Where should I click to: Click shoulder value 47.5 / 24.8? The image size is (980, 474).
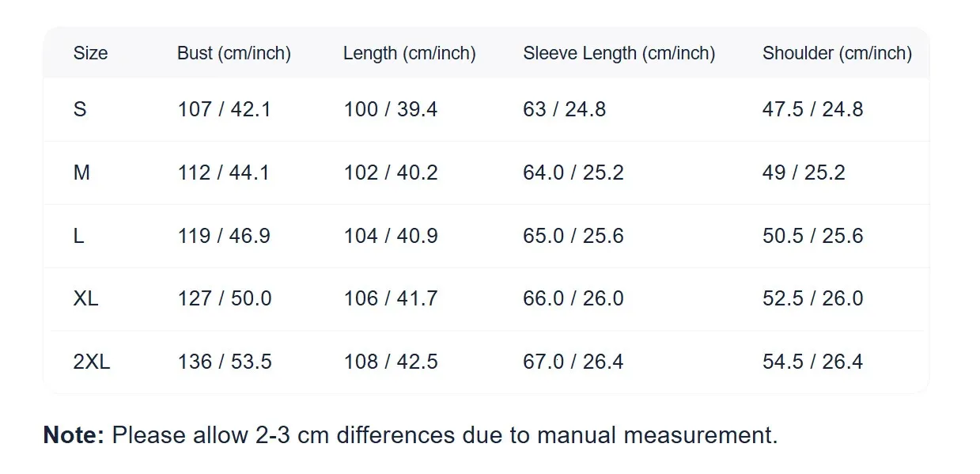(x=812, y=109)
